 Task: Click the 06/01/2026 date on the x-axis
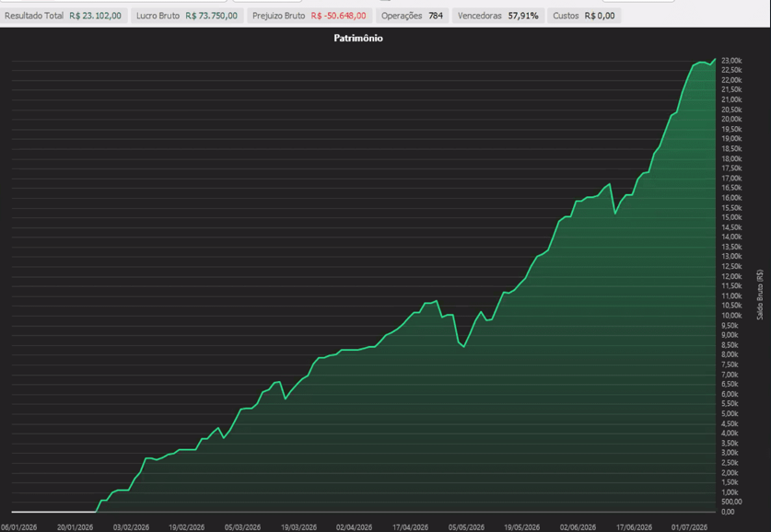pyautogui.click(x=19, y=527)
